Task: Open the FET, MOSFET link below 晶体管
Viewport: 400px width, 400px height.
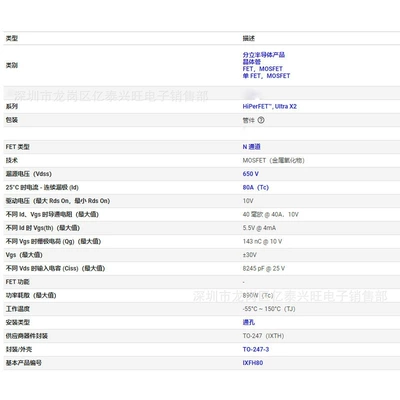Action: 263,69
